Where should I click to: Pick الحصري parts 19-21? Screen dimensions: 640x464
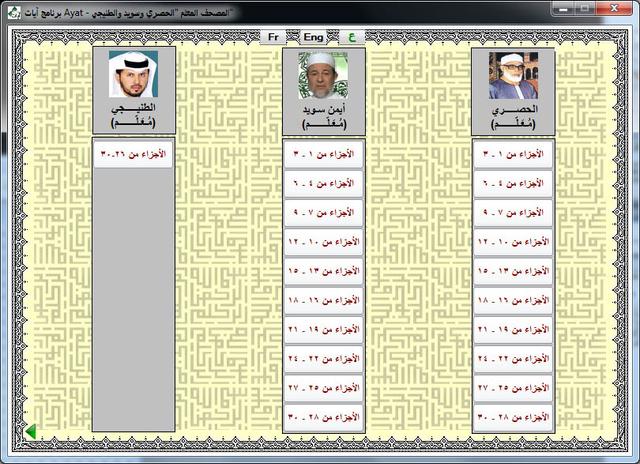(x=513, y=329)
